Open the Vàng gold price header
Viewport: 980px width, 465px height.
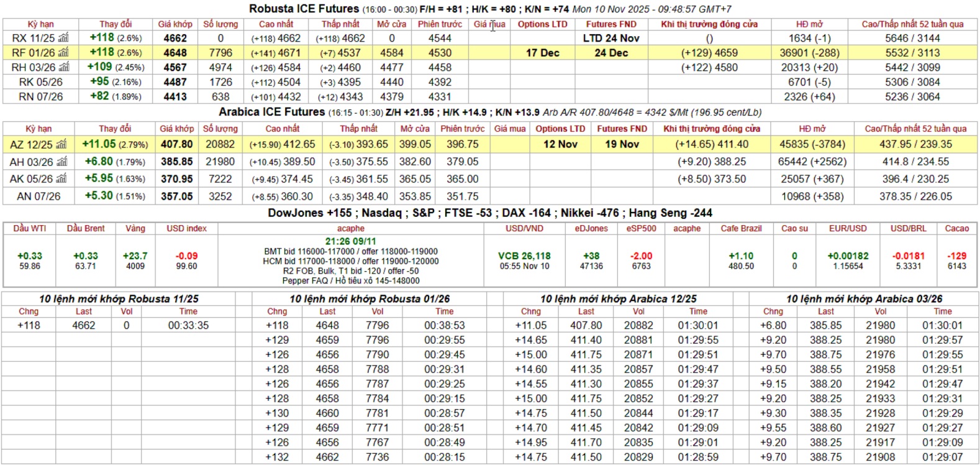tap(135, 228)
